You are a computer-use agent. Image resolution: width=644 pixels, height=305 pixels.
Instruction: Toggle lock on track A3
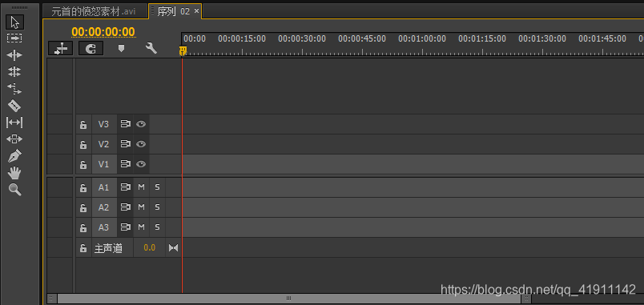pos(83,228)
